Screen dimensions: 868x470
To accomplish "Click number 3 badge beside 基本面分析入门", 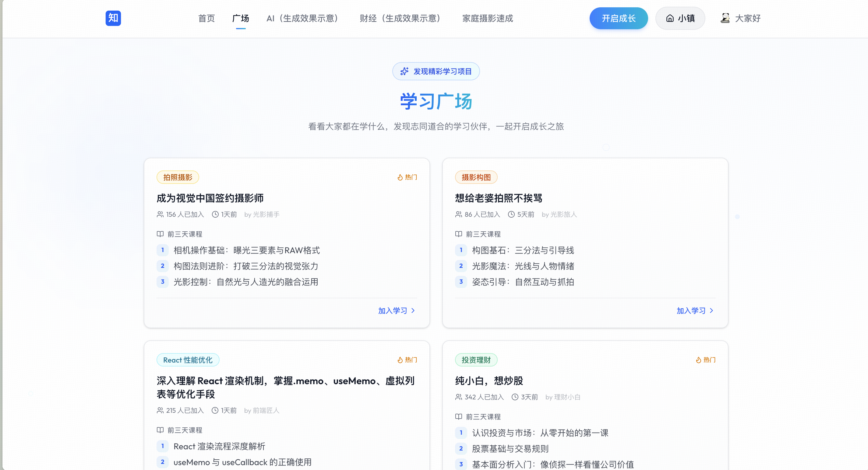I will [x=461, y=464].
